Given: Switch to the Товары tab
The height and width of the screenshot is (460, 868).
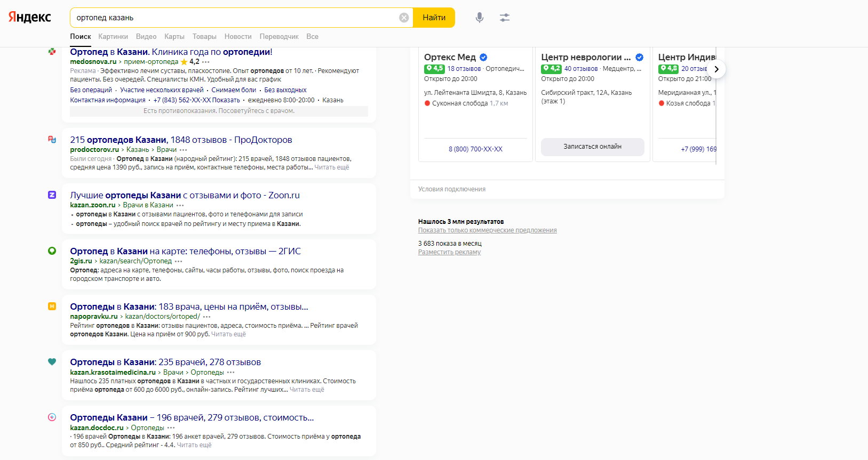Looking at the screenshot, I should pyautogui.click(x=204, y=37).
